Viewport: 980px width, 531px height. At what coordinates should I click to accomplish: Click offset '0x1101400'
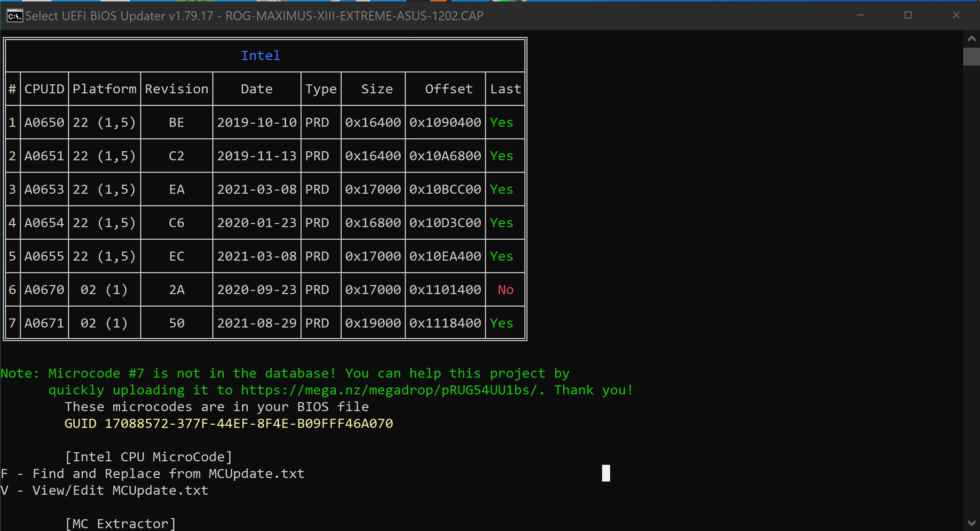coord(445,290)
